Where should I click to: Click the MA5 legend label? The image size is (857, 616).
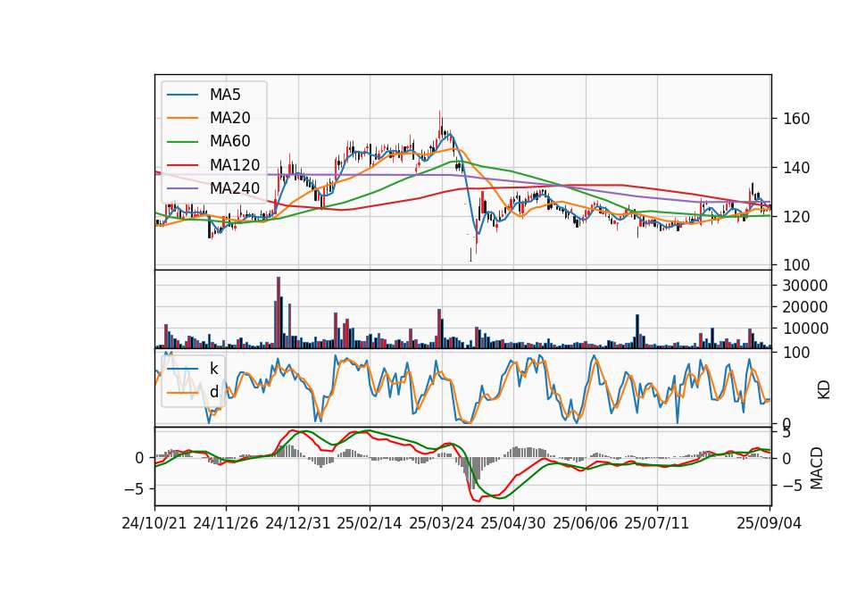point(225,95)
